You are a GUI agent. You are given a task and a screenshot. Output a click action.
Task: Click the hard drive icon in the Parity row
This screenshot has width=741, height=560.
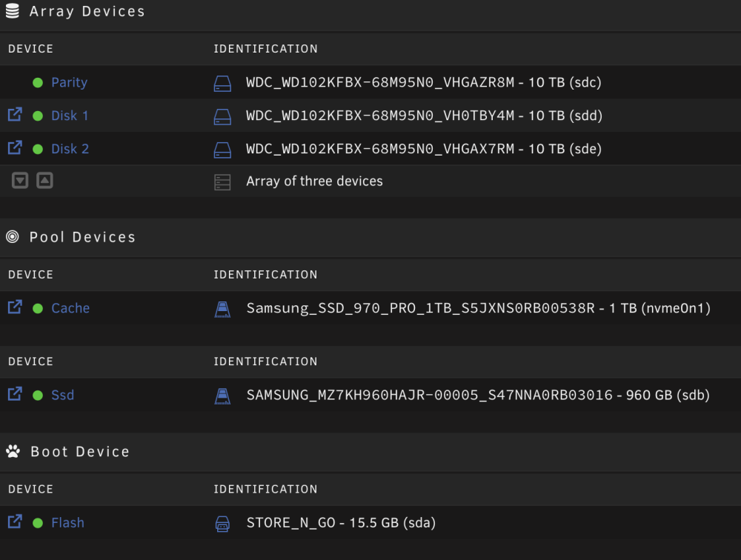[x=222, y=84]
